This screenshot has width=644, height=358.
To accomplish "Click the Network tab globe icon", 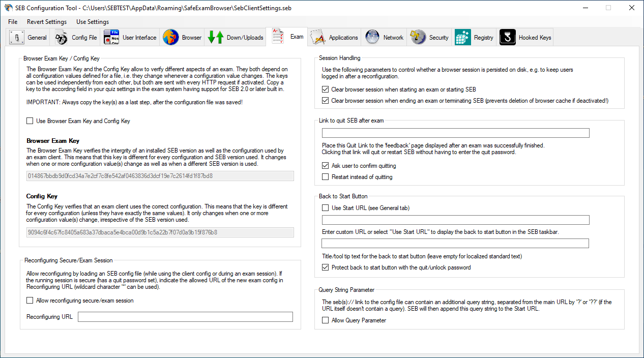I will (371, 37).
